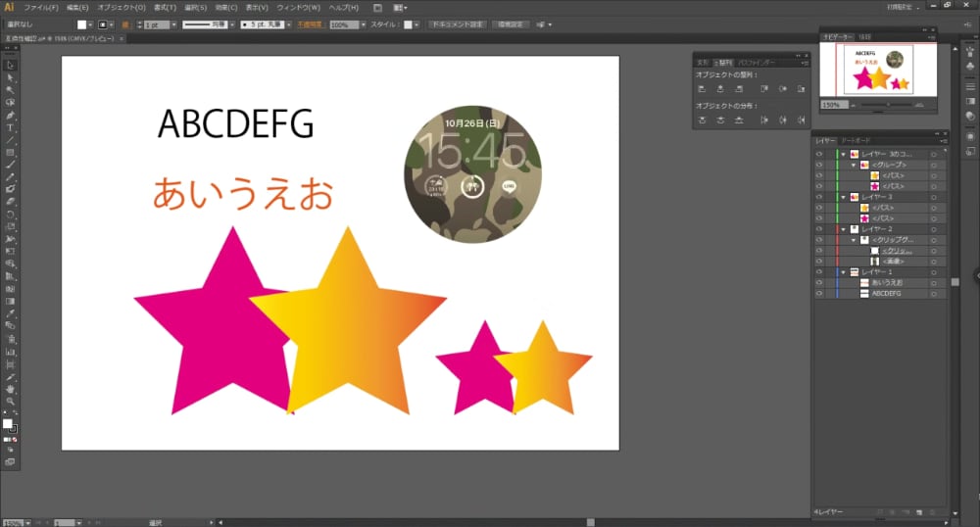This screenshot has height=527, width=980.
Task: Select the Direct Selection tool
Action: (x=11, y=77)
